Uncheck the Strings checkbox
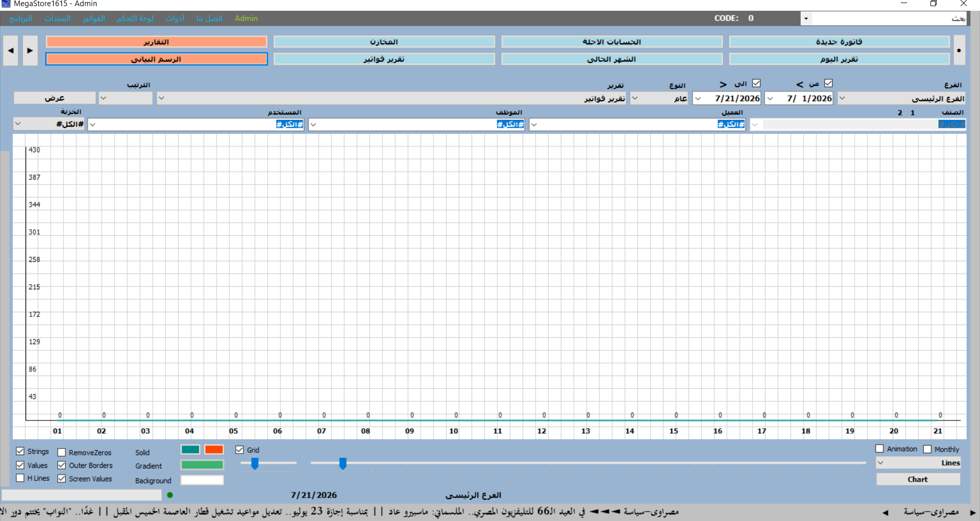 [x=20, y=451]
